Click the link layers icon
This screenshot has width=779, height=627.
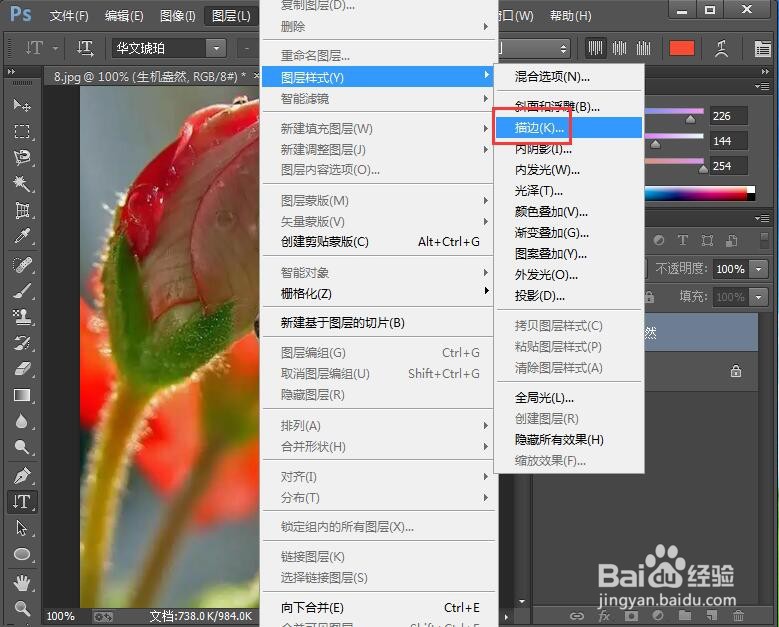click(x=577, y=616)
